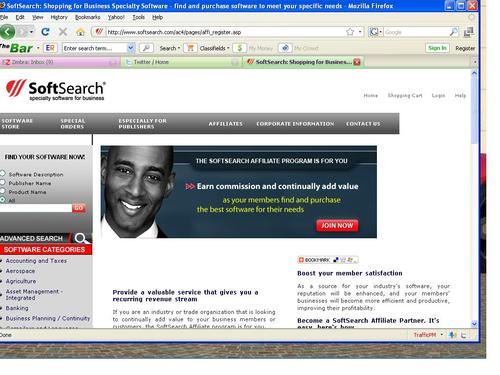Expand the Enter search term dropdown
The image size is (500, 375).
131,48
